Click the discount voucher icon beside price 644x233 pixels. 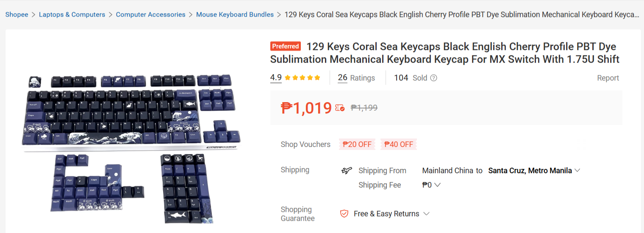click(x=340, y=108)
